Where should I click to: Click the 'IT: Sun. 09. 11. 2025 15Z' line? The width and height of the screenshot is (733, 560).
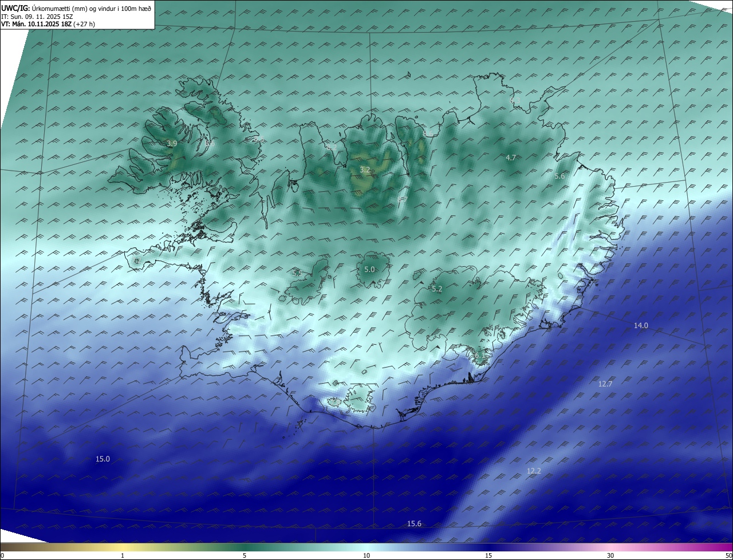pos(38,16)
